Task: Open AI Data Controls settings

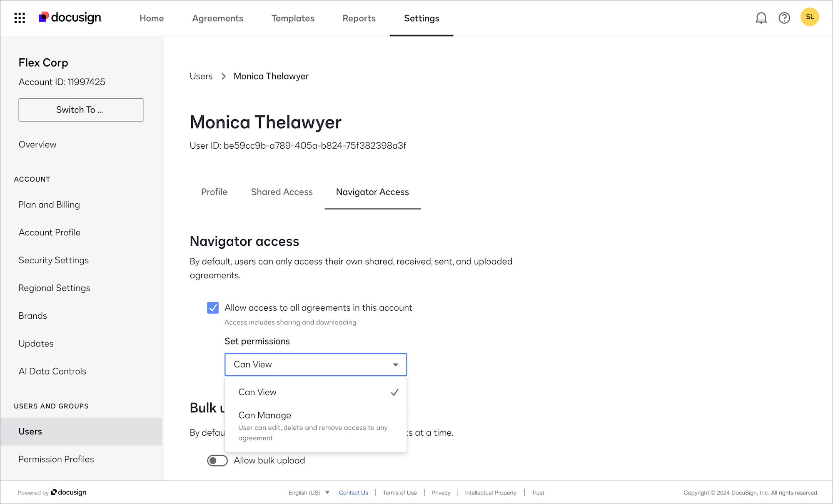Action: click(52, 371)
